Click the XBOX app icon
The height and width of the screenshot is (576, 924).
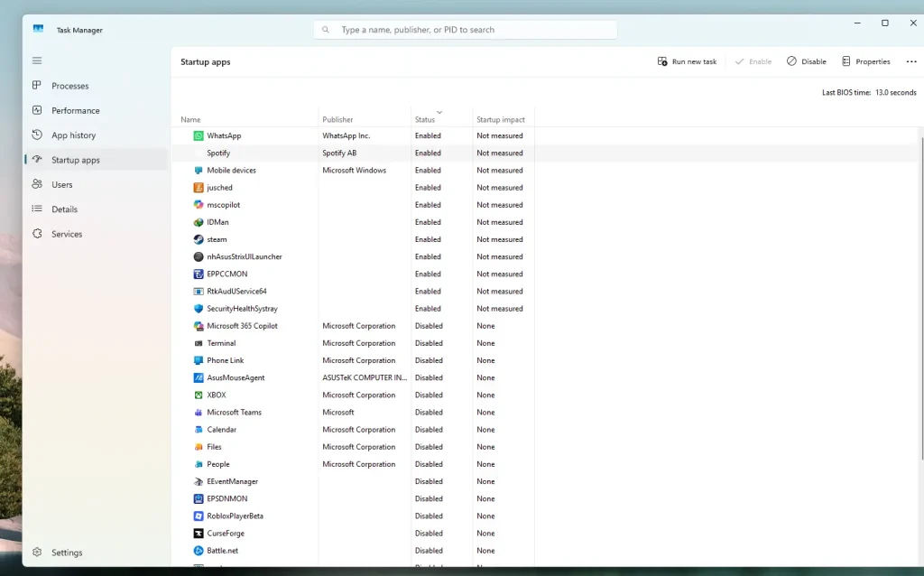click(x=199, y=395)
